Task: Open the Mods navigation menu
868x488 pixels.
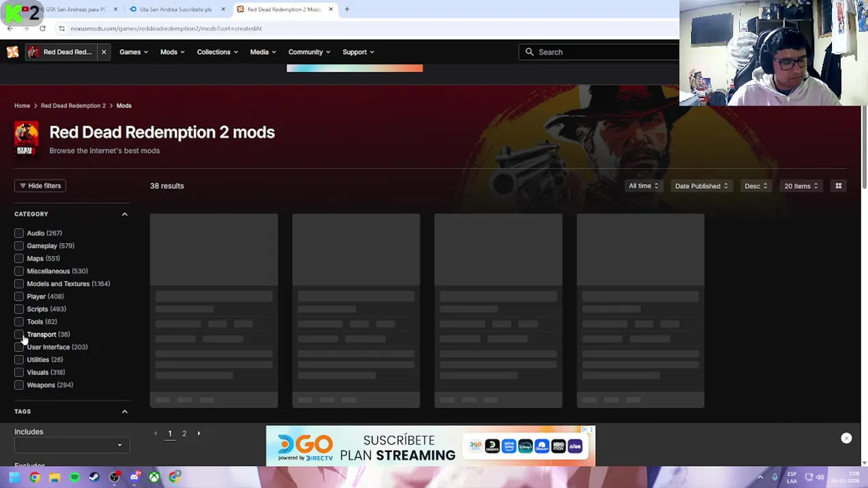Action: point(172,52)
